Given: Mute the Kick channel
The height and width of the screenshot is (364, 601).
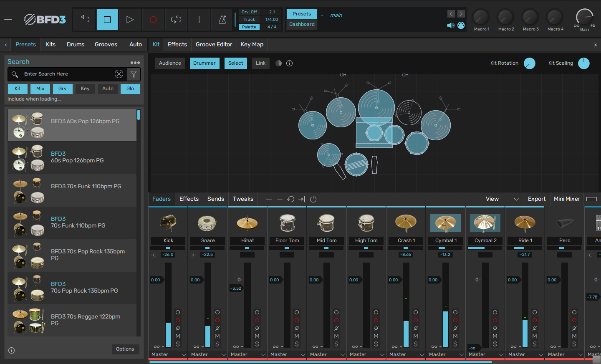Looking at the screenshot, I should [x=178, y=336].
